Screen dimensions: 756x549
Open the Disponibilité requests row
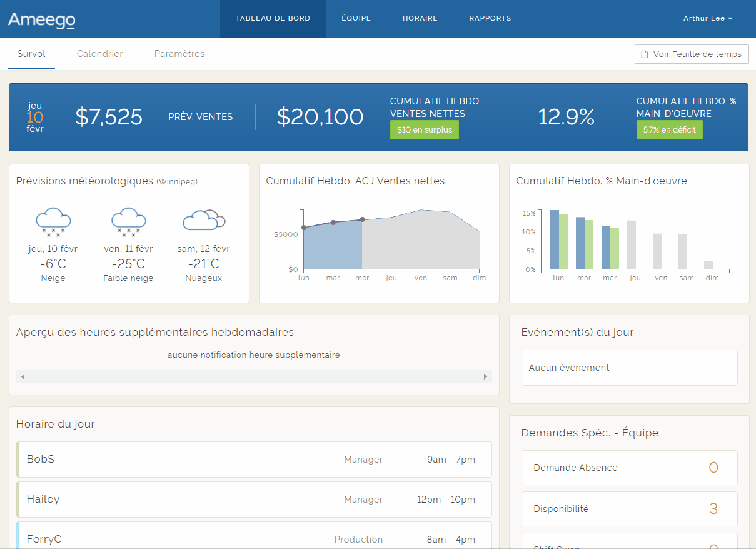tap(629, 509)
